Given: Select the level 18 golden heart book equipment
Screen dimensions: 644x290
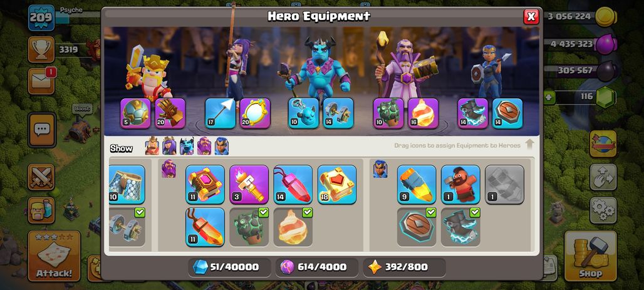Looking at the screenshot, I should (x=337, y=184).
